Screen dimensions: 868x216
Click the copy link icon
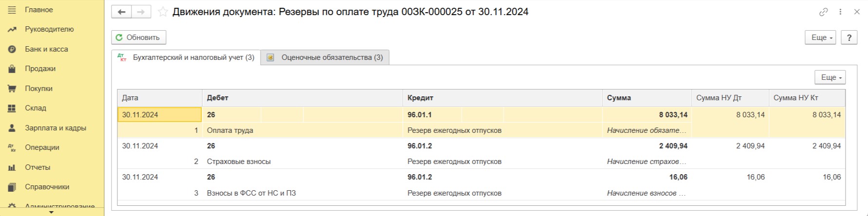click(x=824, y=12)
